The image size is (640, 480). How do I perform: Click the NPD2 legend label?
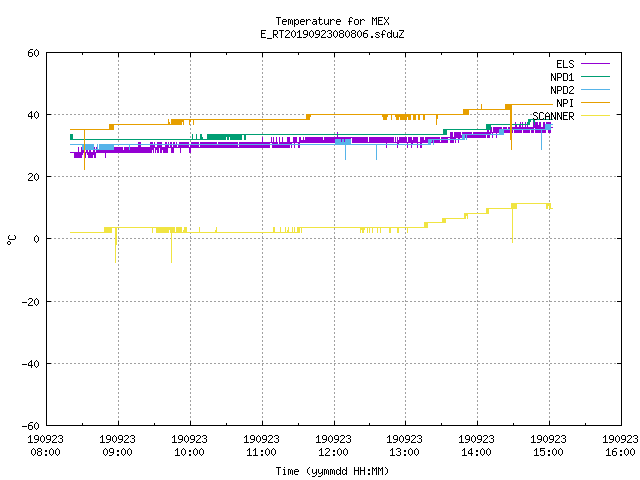[x=562, y=90]
